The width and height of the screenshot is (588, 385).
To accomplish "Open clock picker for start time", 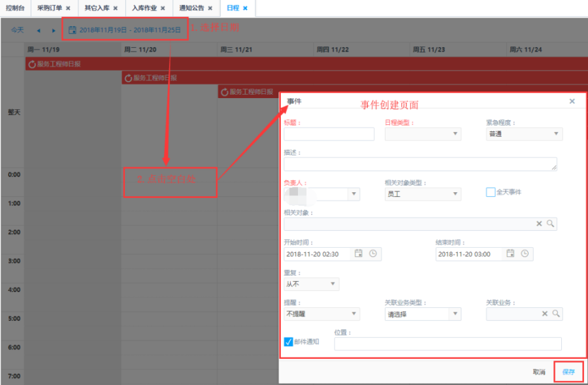I will tap(373, 254).
